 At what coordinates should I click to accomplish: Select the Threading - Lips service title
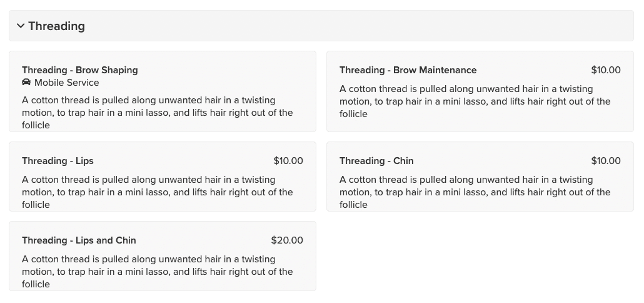pos(58,161)
